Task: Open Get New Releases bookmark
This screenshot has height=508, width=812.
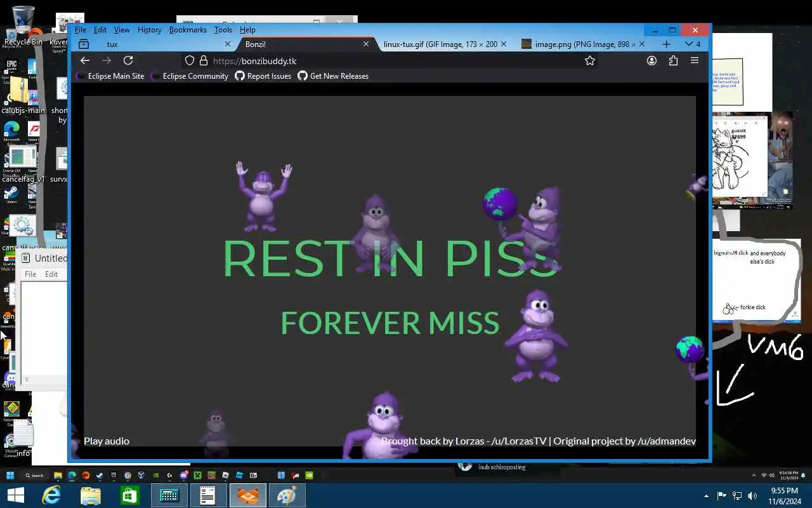Action: click(x=333, y=76)
